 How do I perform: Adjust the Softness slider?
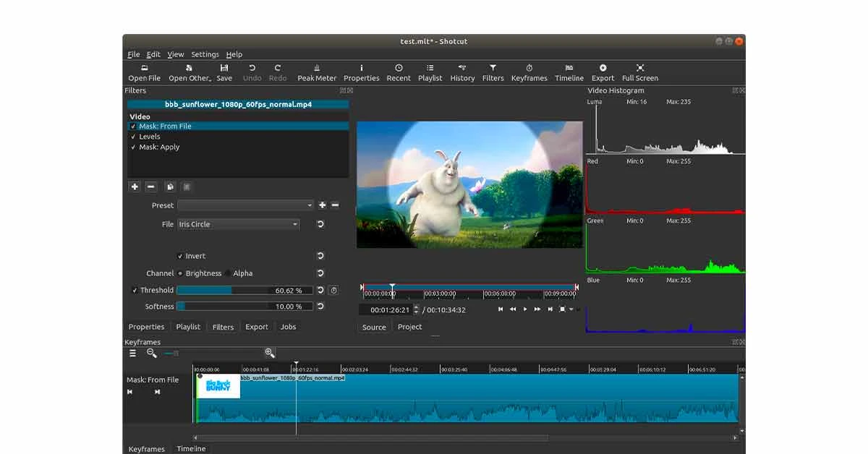pyautogui.click(x=244, y=307)
